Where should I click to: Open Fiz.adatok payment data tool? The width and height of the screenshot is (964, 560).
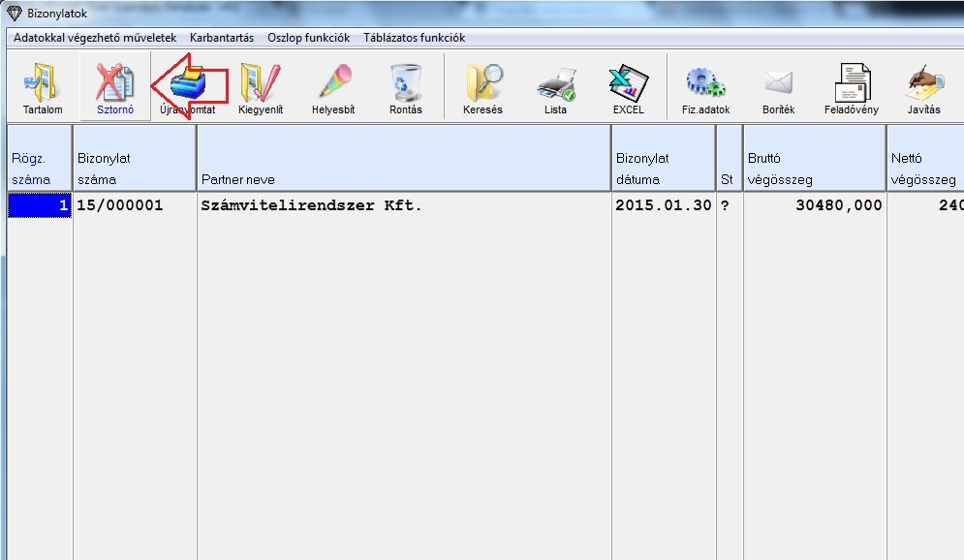point(705,86)
